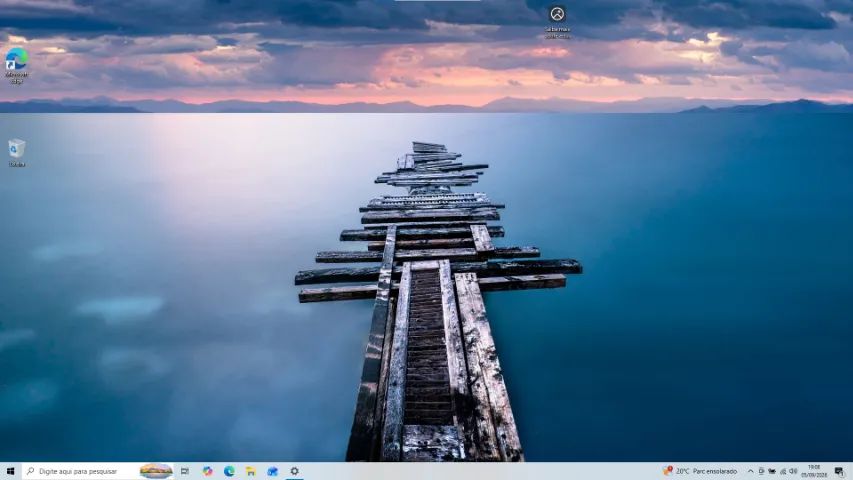This screenshot has width=853, height=480.
Task: Open the landscape search highlight thumbnail
Action: coord(156,471)
